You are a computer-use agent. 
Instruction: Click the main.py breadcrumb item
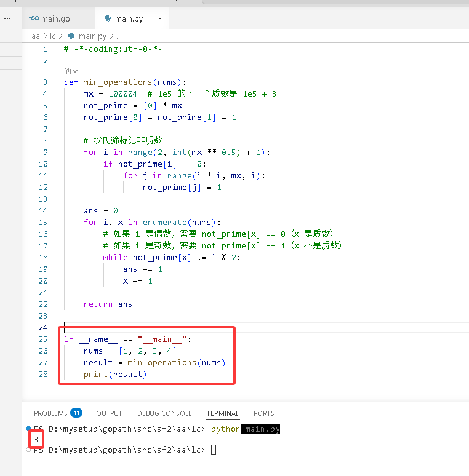pos(93,36)
